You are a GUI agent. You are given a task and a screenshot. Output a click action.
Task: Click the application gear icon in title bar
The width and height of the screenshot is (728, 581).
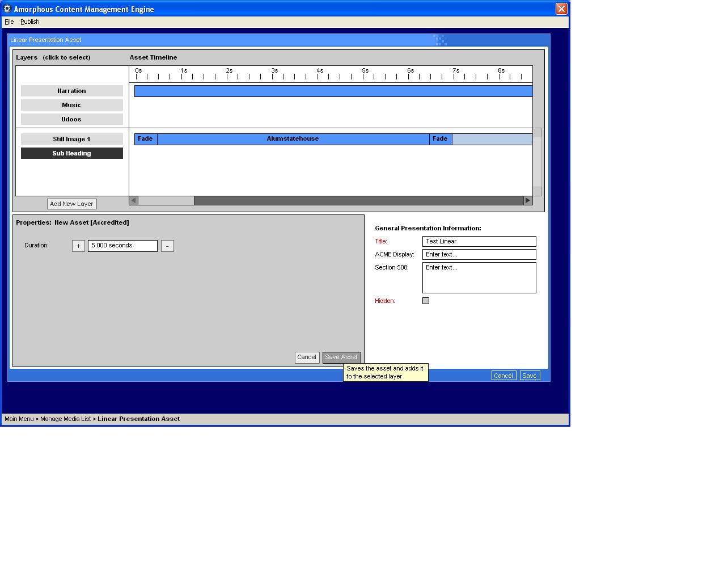click(7, 9)
